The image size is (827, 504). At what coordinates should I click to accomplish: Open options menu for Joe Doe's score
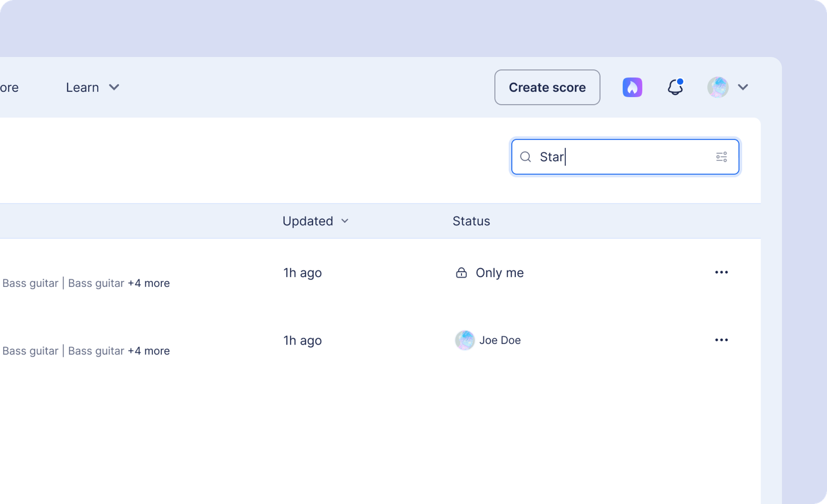coord(722,340)
